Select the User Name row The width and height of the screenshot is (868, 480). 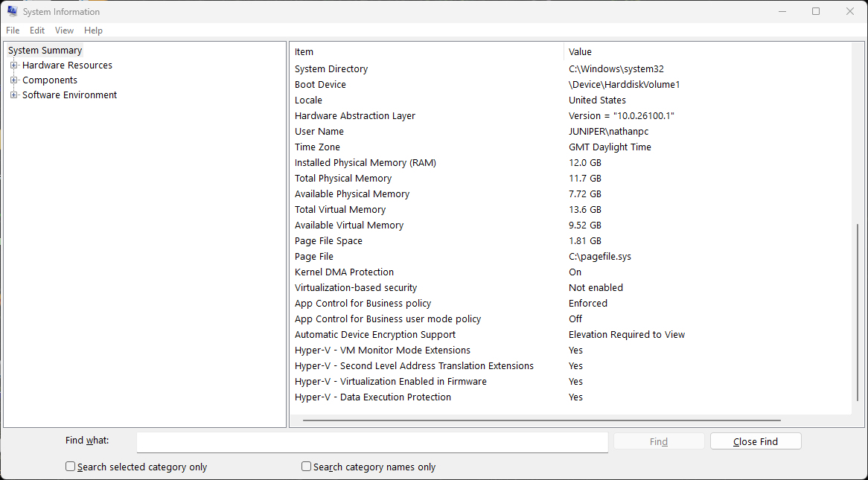(570, 131)
